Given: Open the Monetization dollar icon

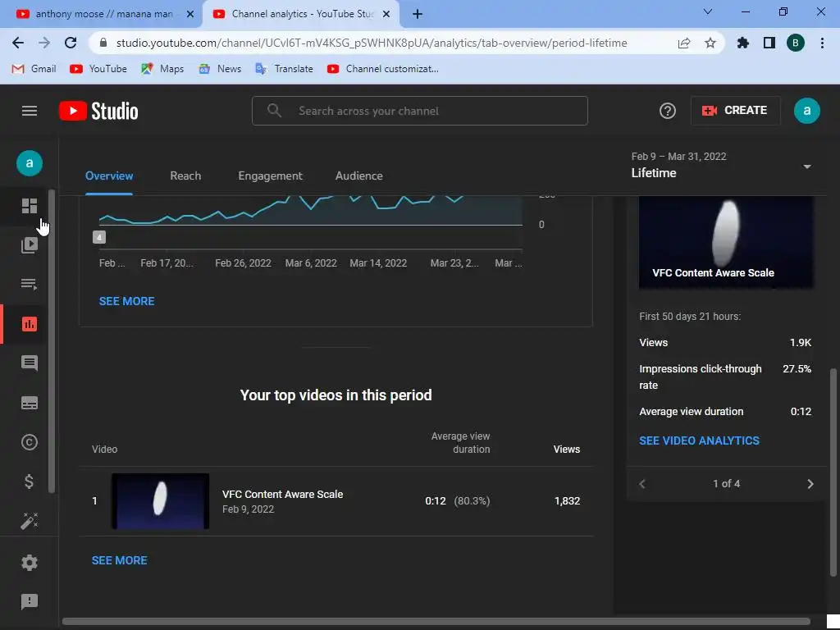Looking at the screenshot, I should click(30, 482).
